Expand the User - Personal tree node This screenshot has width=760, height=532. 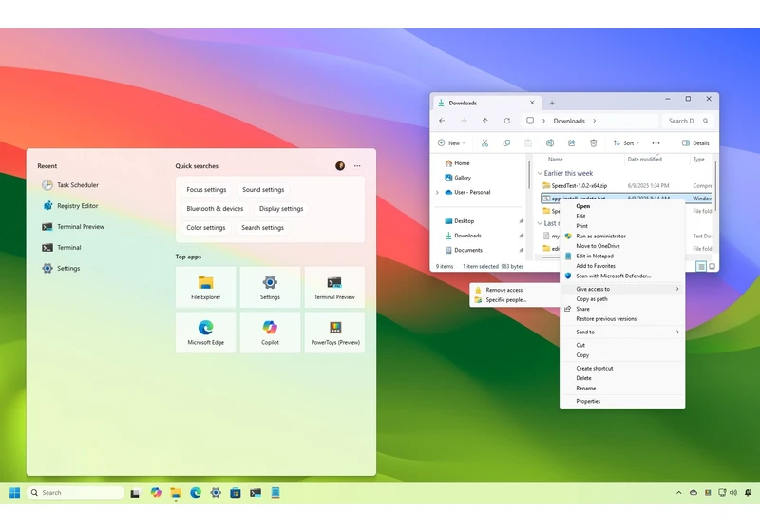437,192
